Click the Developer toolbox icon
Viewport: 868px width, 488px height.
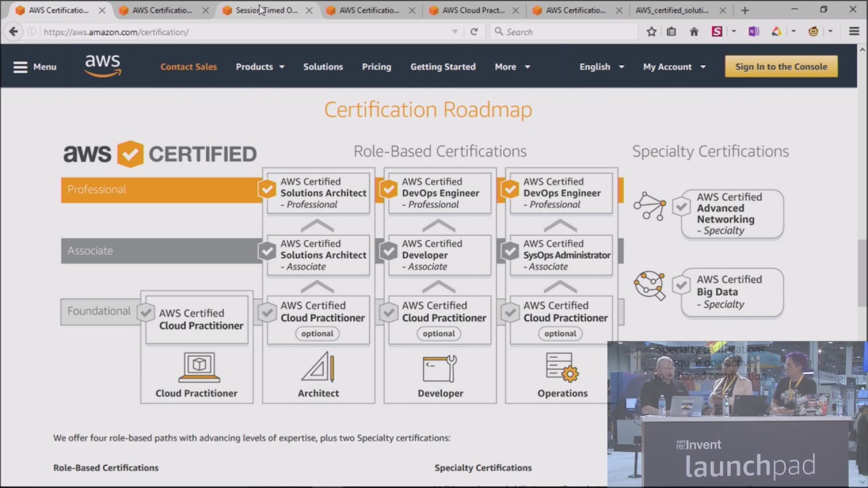click(439, 368)
